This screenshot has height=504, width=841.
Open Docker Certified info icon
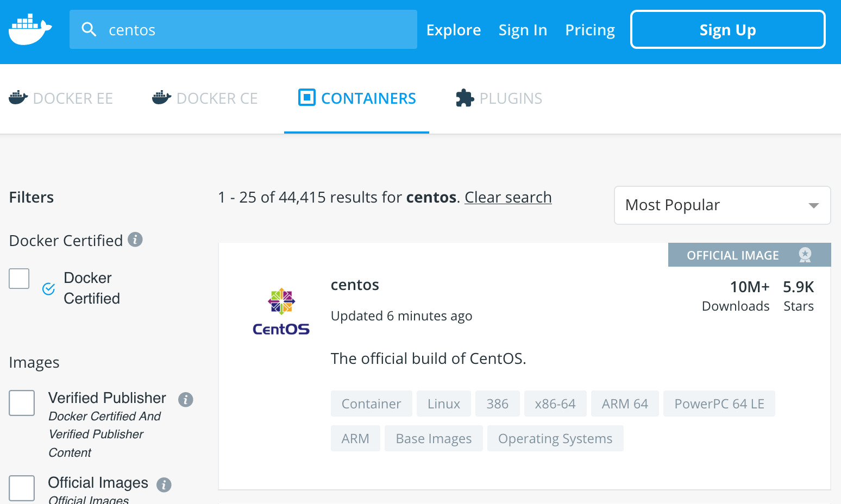pyautogui.click(x=135, y=240)
